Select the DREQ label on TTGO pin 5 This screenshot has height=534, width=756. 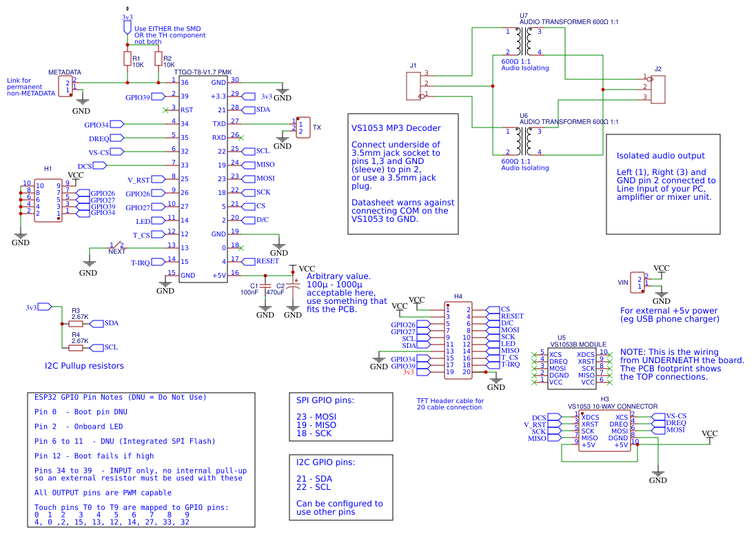point(106,138)
